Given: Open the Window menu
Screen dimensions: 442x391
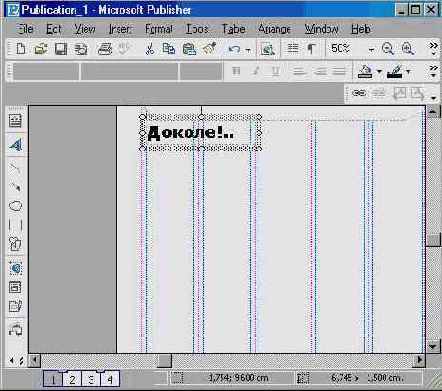Looking at the screenshot, I should (x=322, y=29).
